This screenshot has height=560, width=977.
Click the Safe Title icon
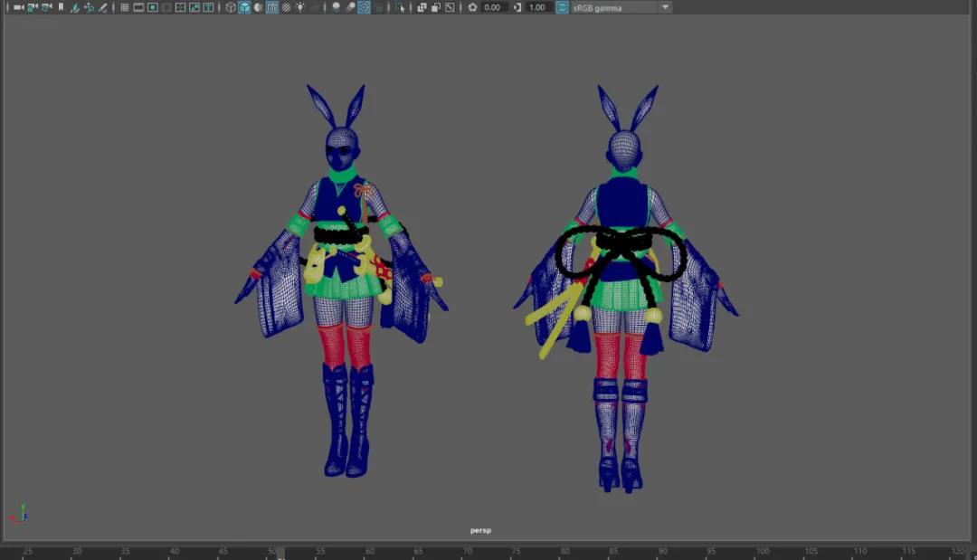coord(209,7)
